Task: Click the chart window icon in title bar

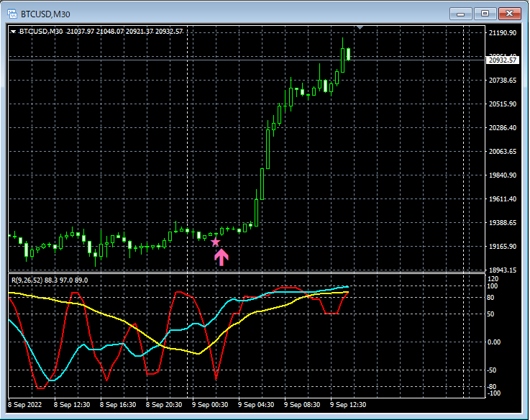Action: [12, 13]
